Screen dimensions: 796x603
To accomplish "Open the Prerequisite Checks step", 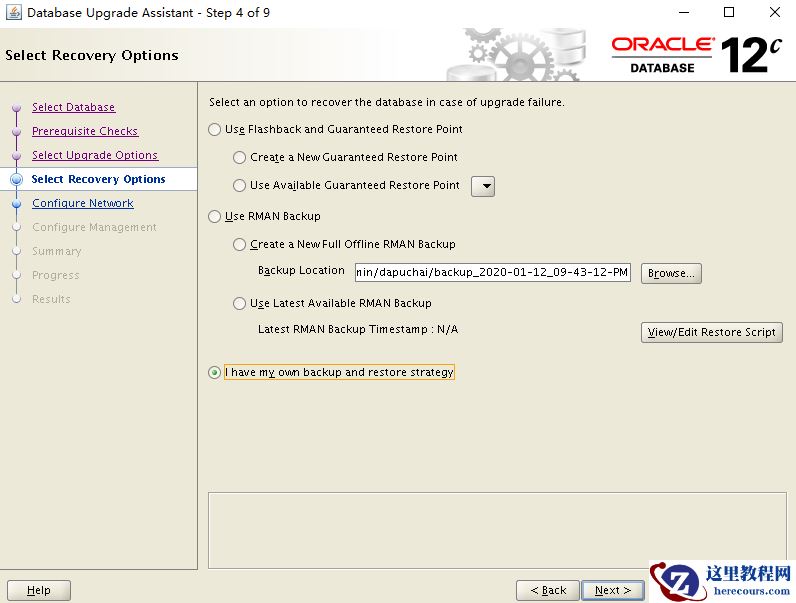I will 85,131.
